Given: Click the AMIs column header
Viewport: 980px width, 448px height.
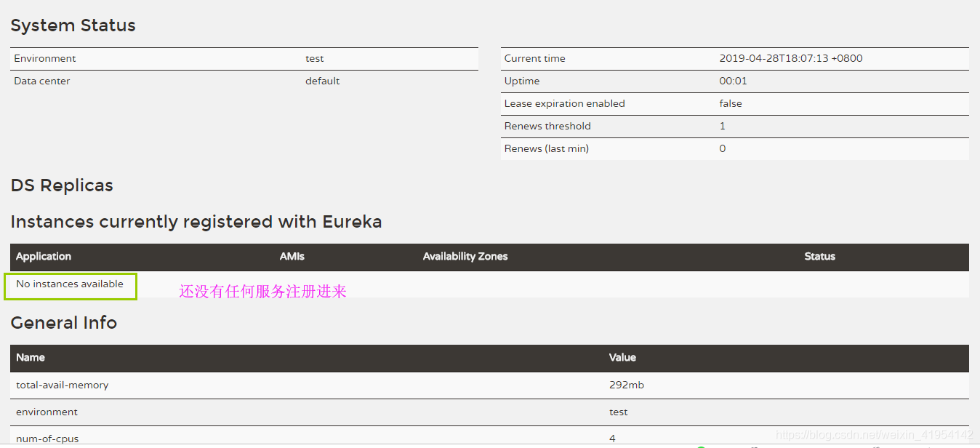Looking at the screenshot, I should point(292,257).
